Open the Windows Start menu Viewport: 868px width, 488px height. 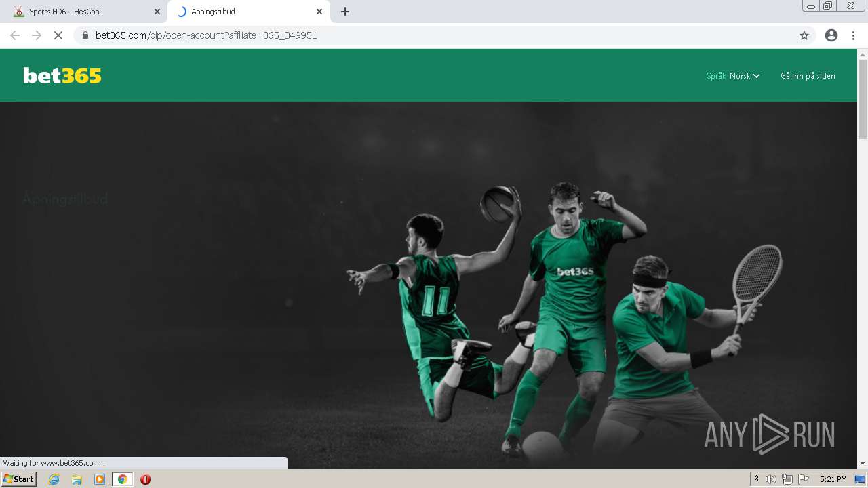point(19,479)
